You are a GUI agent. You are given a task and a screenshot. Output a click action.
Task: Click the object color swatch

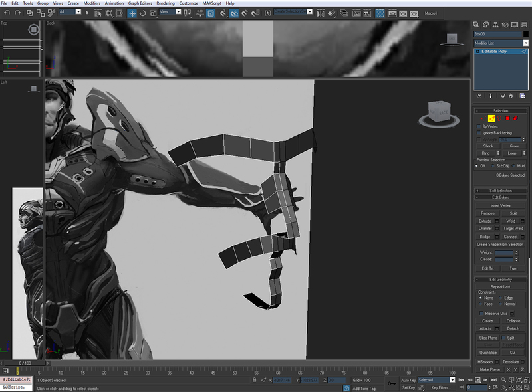point(525,34)
